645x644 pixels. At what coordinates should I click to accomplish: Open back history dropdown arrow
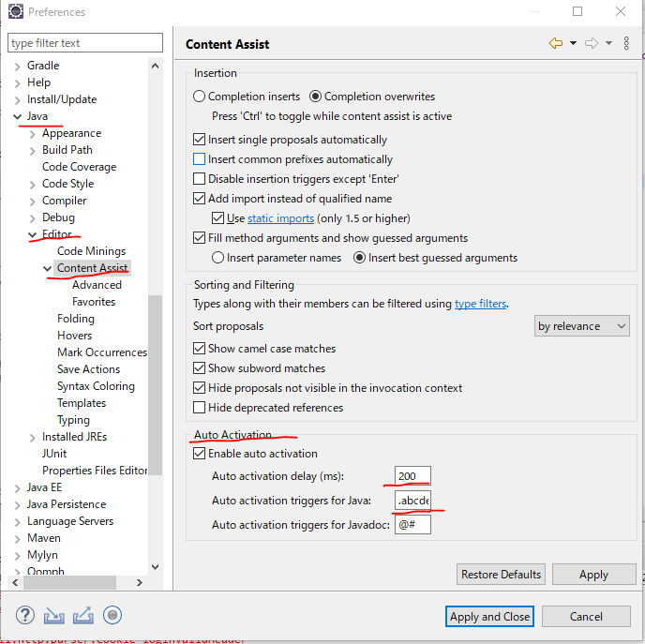[x=573, y=43]
